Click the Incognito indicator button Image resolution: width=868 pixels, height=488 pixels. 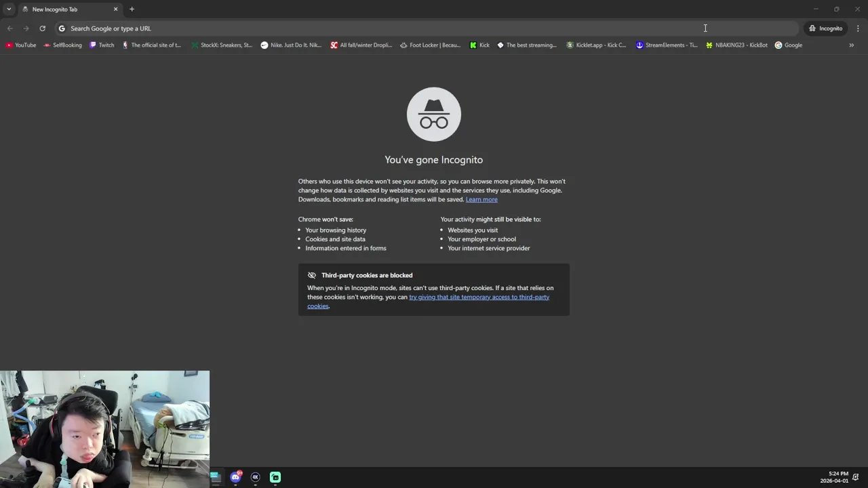point(825,28)
